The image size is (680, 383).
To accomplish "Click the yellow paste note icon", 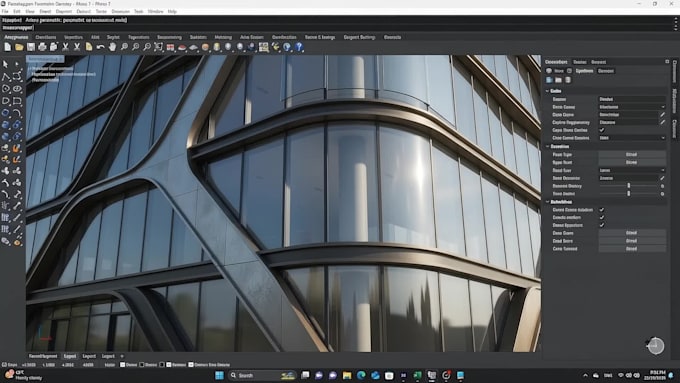I will (89, 47).
